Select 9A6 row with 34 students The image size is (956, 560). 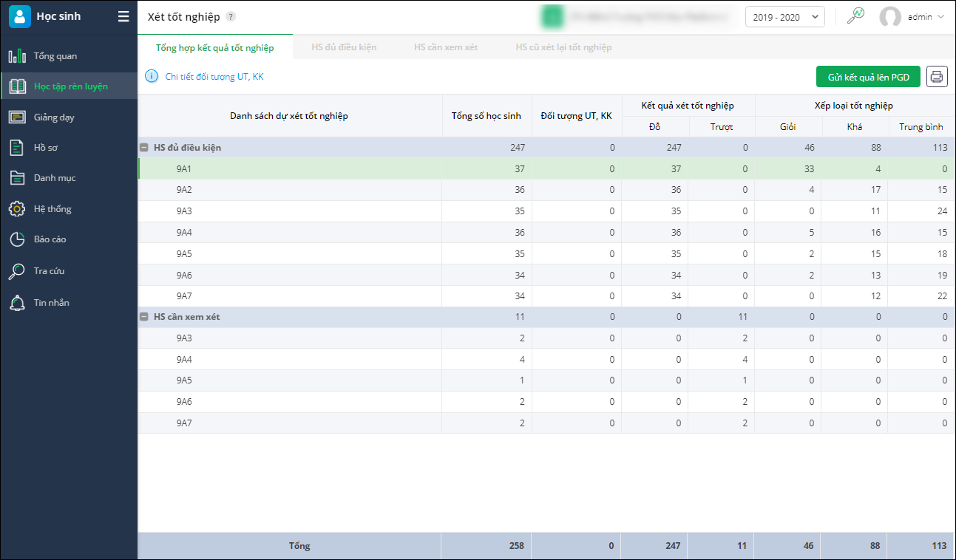tap(546, 275)
